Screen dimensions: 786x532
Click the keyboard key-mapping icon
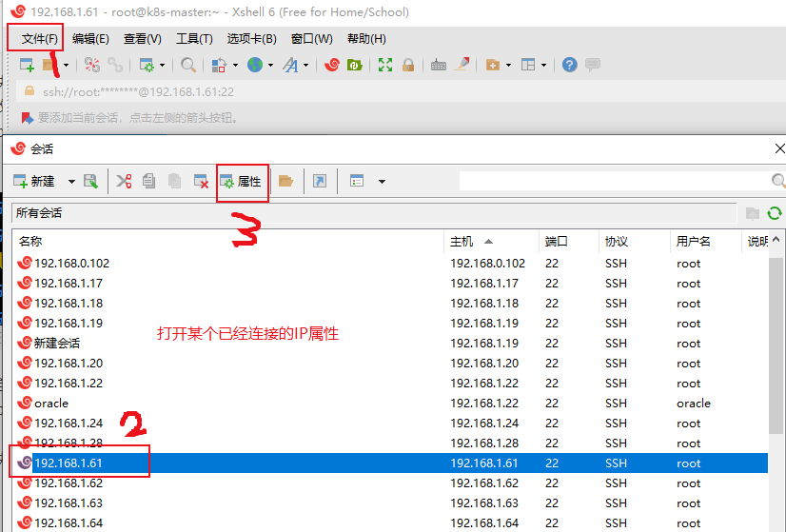pos(439,65)
